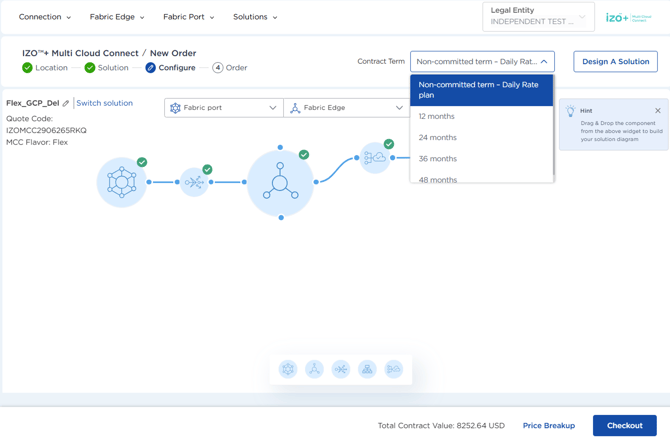The height and width of the screenshot is (439, 670).
Task: Pick the network hierarchy icon in bottom palette
Action: tap(367, 369)
